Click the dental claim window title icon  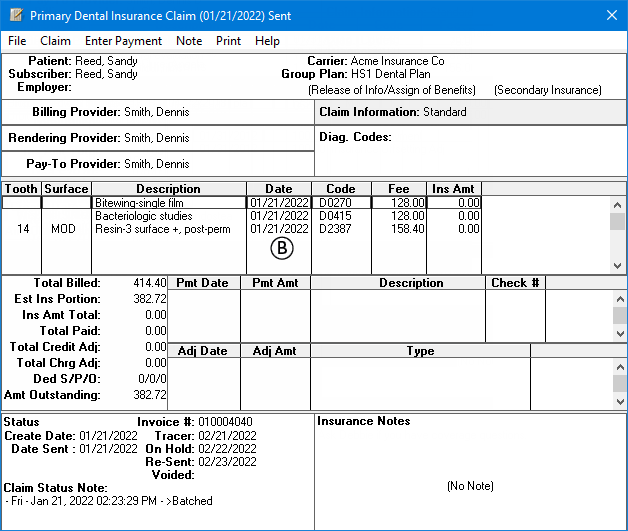pos(14,16)
